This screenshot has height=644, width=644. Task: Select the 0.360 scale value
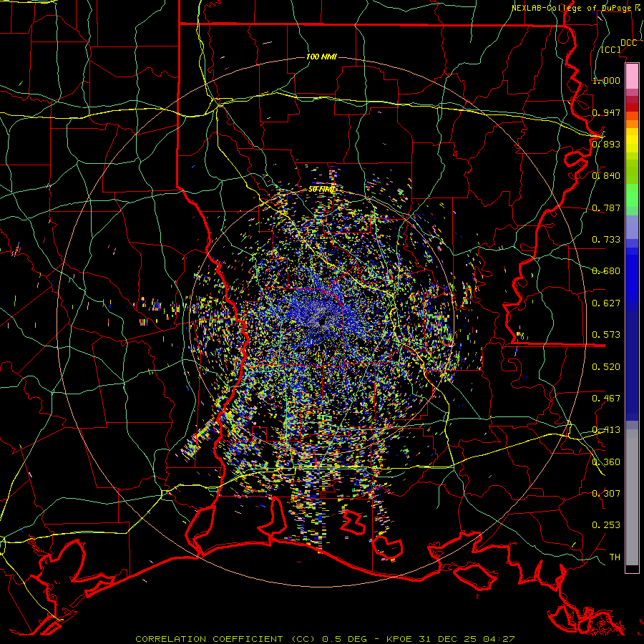point(606,462)
